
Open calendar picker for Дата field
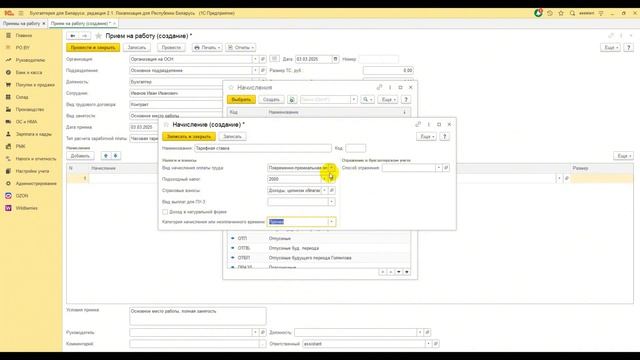(x=336, y=59)
